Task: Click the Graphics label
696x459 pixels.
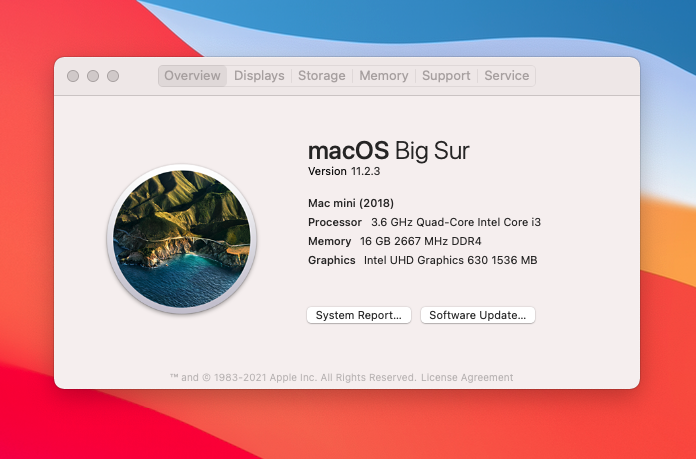Action: pyautogui.click(x=332, y=260)
